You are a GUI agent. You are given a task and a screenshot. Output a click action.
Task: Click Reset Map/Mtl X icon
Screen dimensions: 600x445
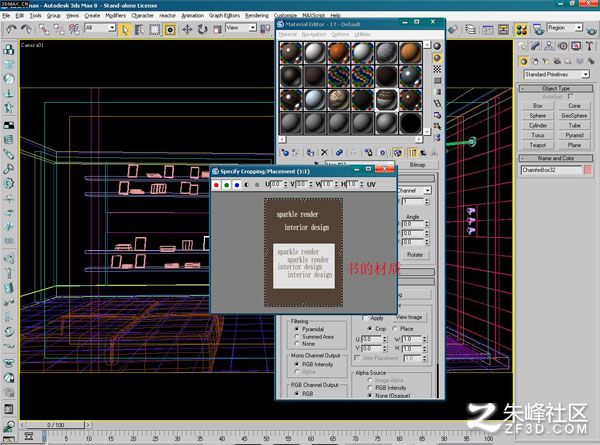coord(324,153)
